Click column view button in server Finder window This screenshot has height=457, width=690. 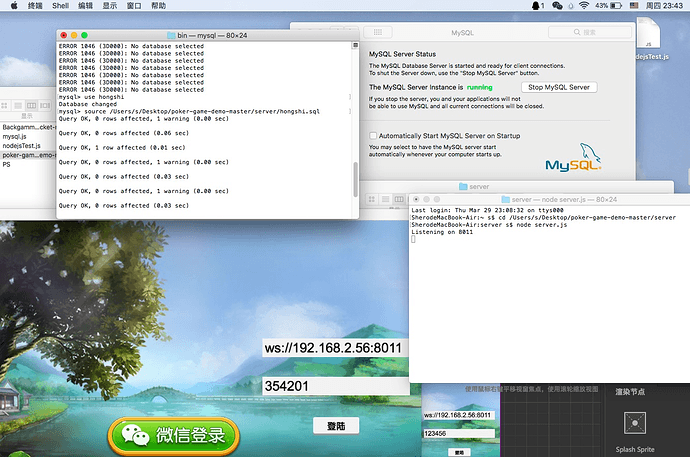399,199
